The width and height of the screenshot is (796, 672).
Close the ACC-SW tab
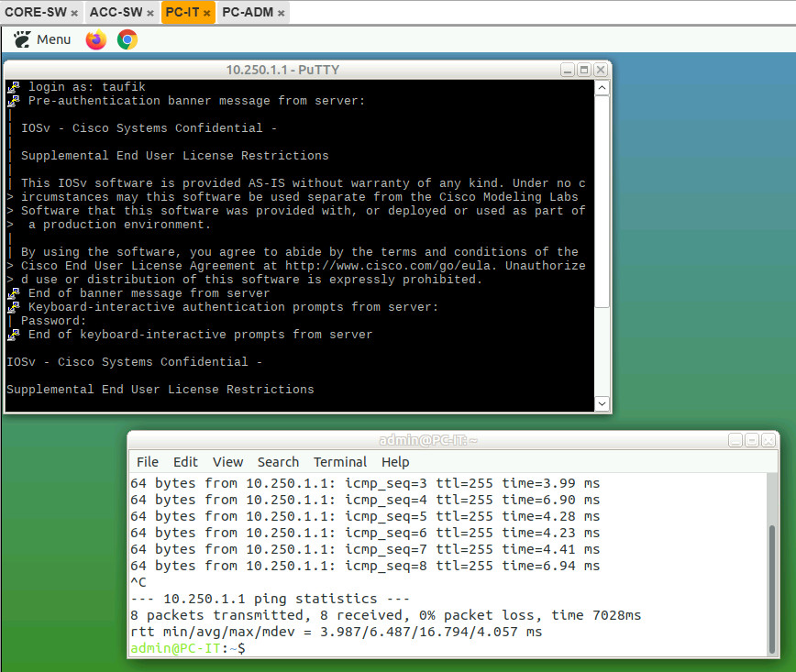click(x=150, y=13)
